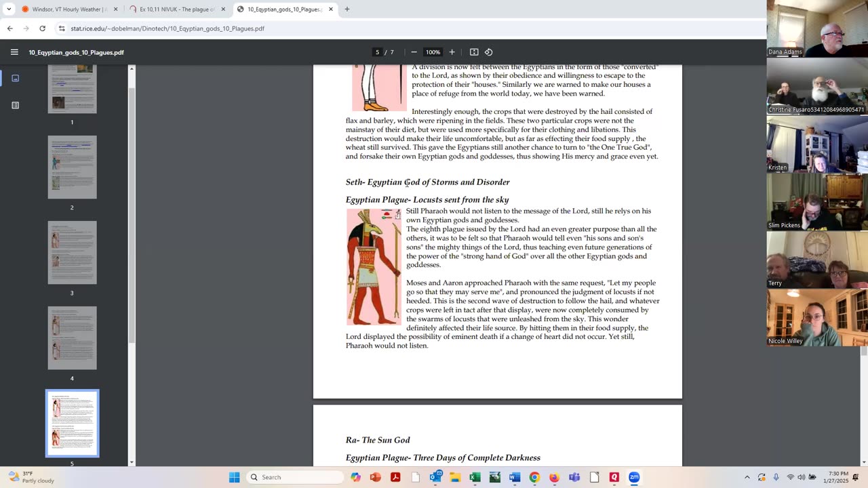Click the heading 'Egyptian Plague- Locusts sent from the sky'
The height and width of the screenshot is (488, 868).
(x=427, y=200)
